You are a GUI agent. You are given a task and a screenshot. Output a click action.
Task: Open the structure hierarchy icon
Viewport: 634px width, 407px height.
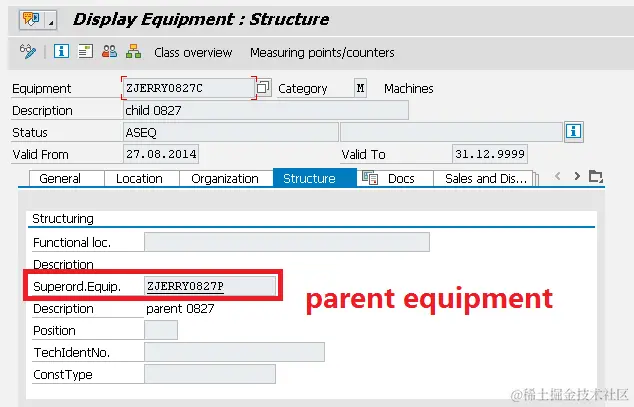133,51
